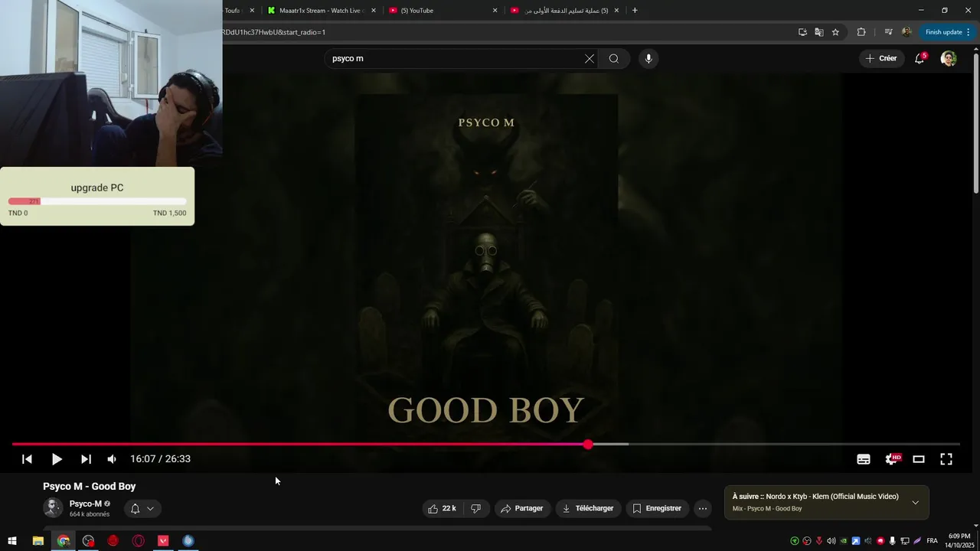Open the Créer menu
This screenshot has width=980, height=551.
pos(881,58)
